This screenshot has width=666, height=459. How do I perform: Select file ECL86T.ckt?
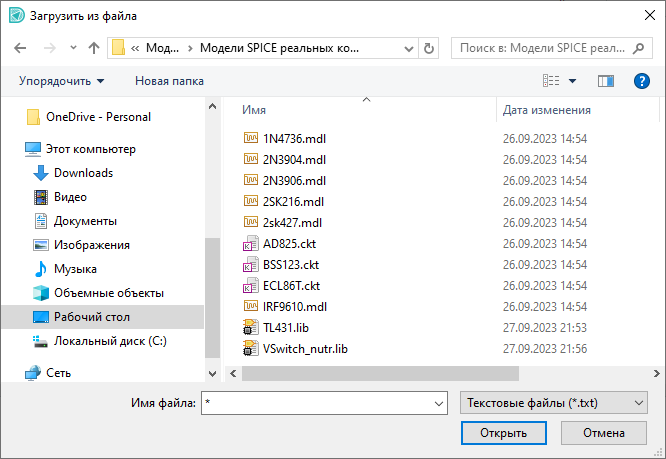pos(291,286)
